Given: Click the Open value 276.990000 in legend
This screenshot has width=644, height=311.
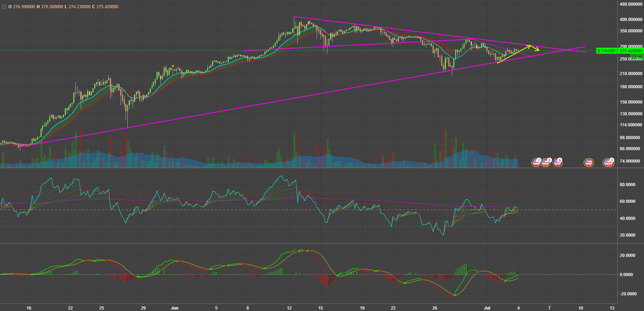Looking at the screenshot, I should (x=24, y=7).
